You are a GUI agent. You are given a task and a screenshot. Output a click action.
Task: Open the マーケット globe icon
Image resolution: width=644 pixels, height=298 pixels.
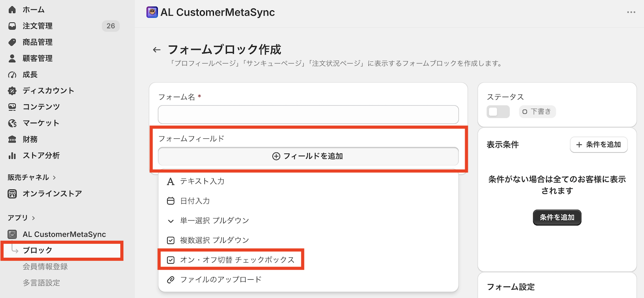point(13,123)
